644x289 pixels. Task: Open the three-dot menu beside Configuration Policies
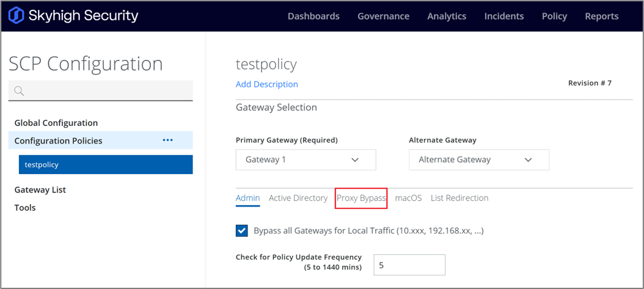(167, 141)
